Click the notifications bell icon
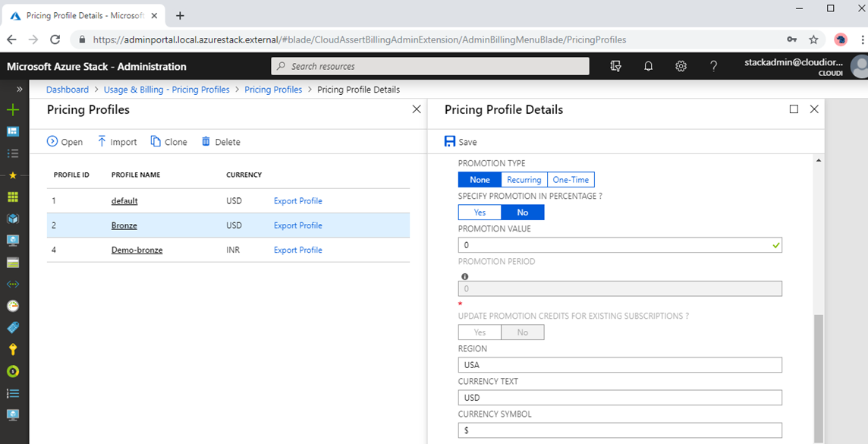This screenshot has width=868, height=444. pyautogui.click(x=648, y=66)
